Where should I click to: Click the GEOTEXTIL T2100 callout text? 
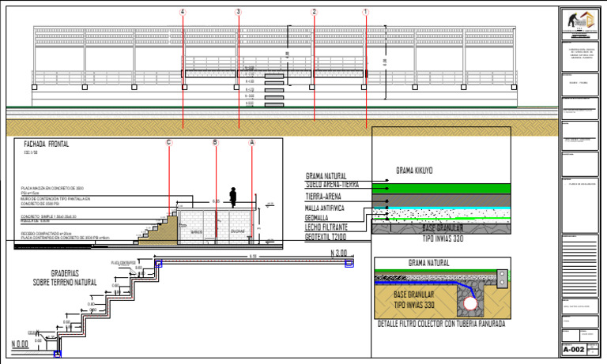pyautogui.click(x=326, y=237)
